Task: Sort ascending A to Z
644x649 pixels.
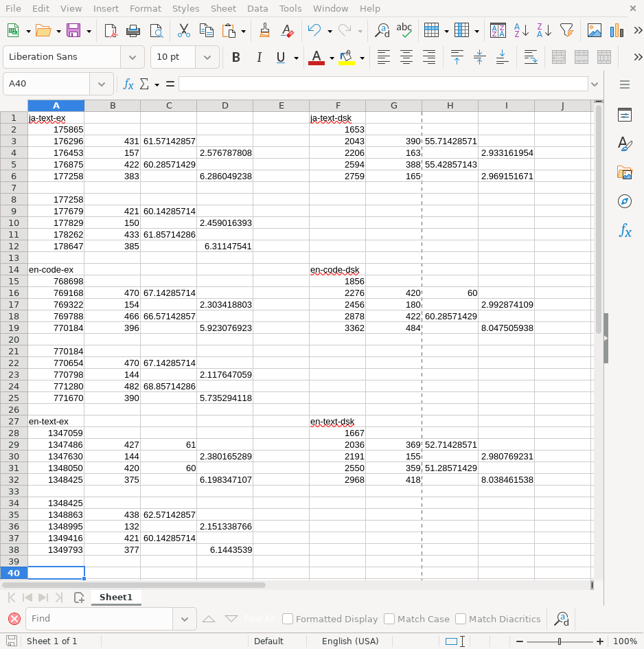Action: pos(521,31)
